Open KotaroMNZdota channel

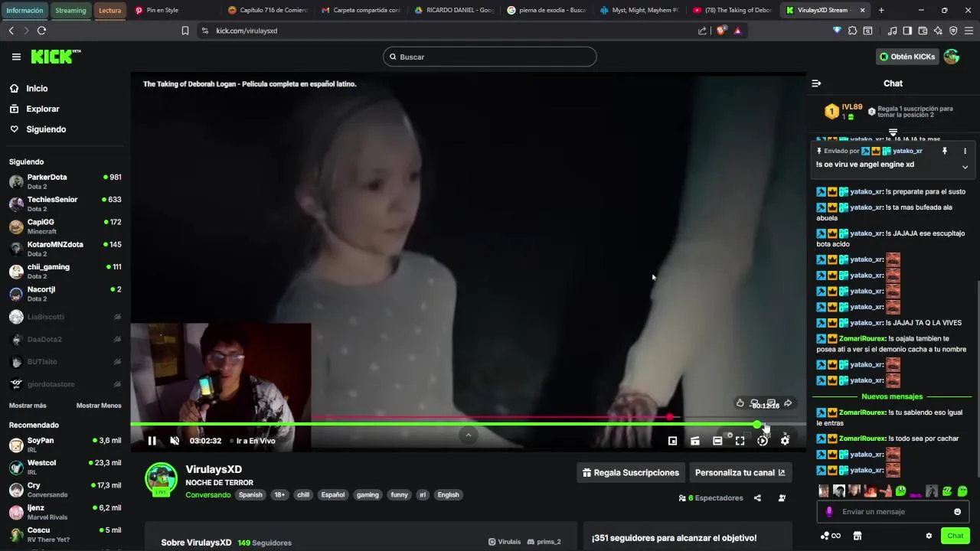pos(65,249)
